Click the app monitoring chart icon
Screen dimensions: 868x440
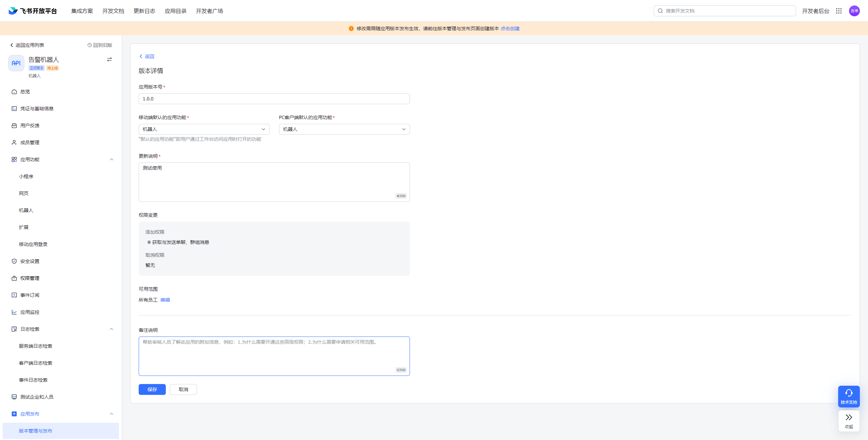coord(14,312)
